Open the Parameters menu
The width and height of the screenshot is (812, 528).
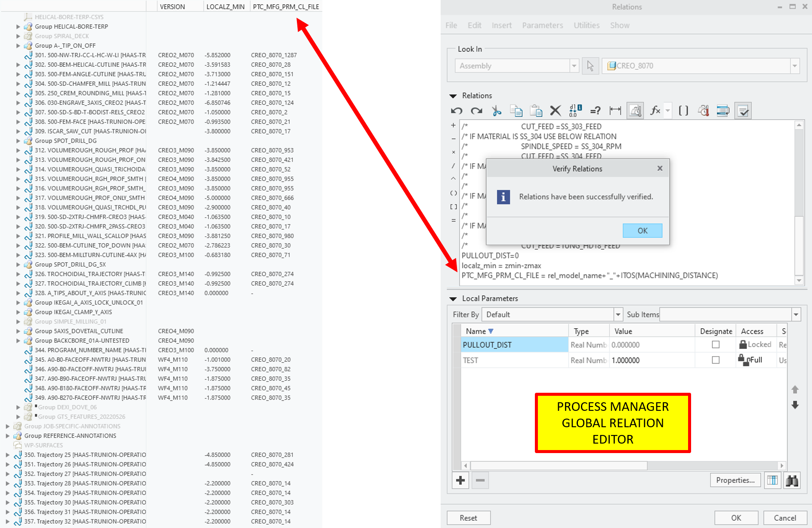click(542, 25)
